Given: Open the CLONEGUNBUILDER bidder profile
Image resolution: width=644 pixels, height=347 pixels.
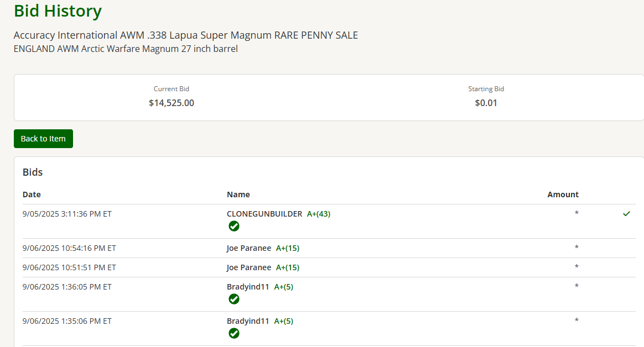Looking at the screenshot, I should (264, 214).
